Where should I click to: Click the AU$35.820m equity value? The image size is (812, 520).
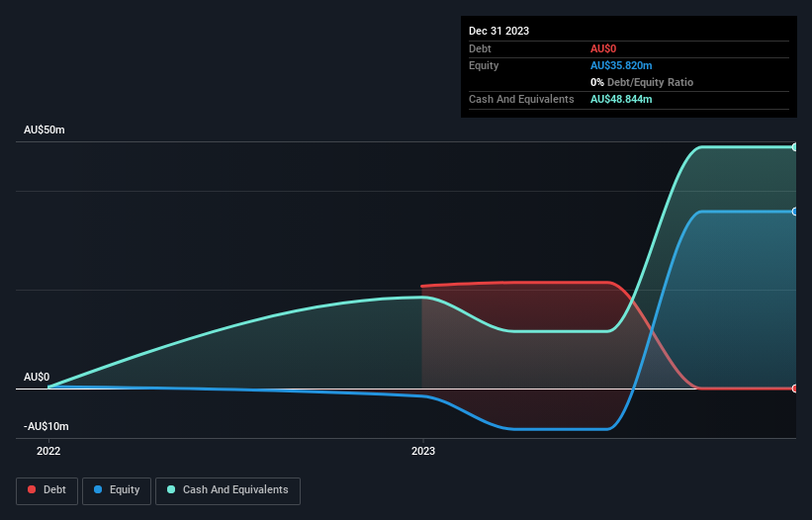pyautogui.click(x=621, y=65)
